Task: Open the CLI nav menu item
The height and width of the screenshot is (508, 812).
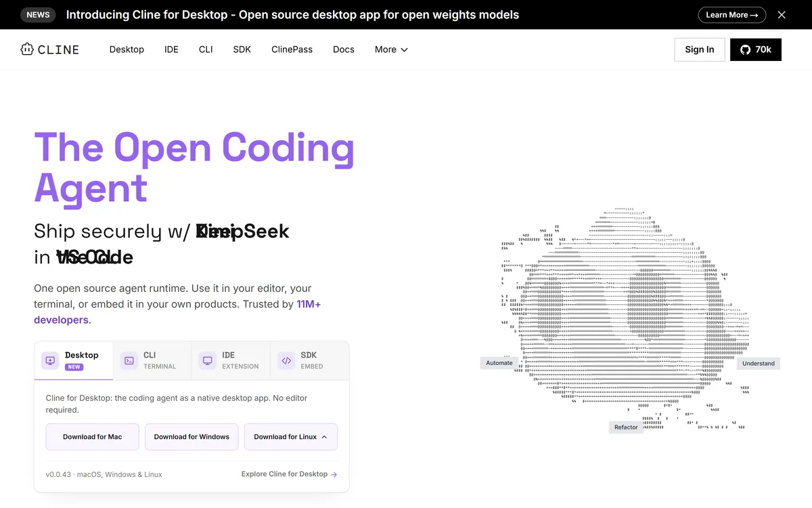Action: pyautogui.click(x=206, y=49)
